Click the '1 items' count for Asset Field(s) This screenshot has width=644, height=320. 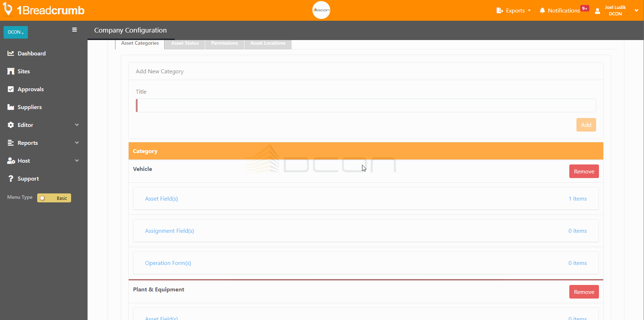click(x=578, y=198)
